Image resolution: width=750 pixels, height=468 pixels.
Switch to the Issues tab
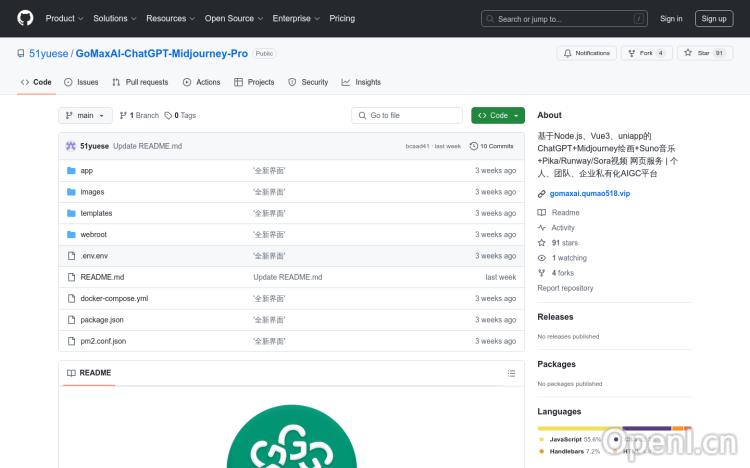(x=81, y=82)
